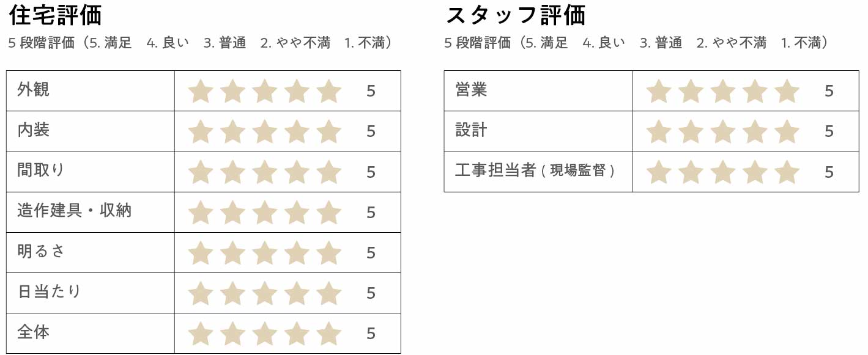The width and height of the screenshot is (868, 355).
Task: Click the 住宅評価 heading
Action: [56, 15]
